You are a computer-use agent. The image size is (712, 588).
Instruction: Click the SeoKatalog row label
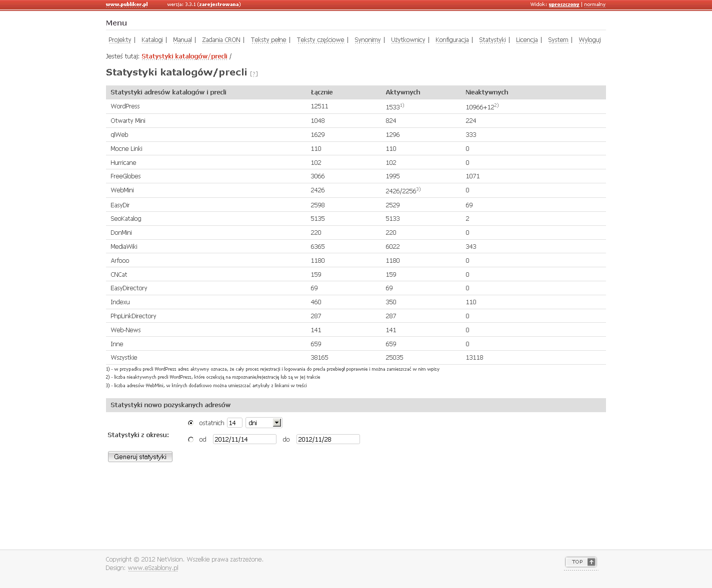126,219
